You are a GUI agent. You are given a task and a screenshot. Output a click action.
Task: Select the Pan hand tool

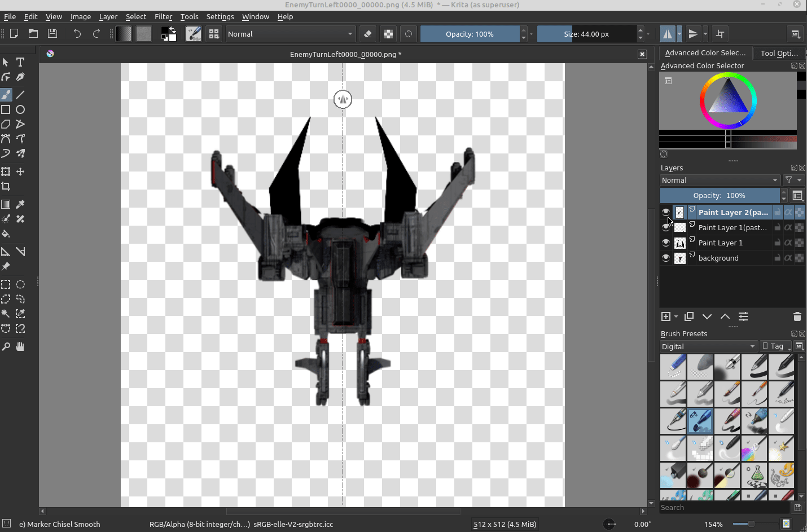[20, 346]
